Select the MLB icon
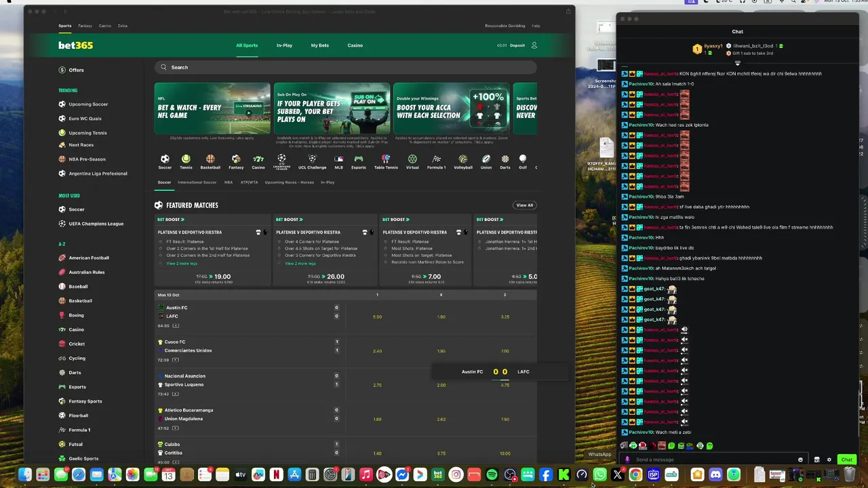Viewport: 868px width, 488px height. click(338, 159)
